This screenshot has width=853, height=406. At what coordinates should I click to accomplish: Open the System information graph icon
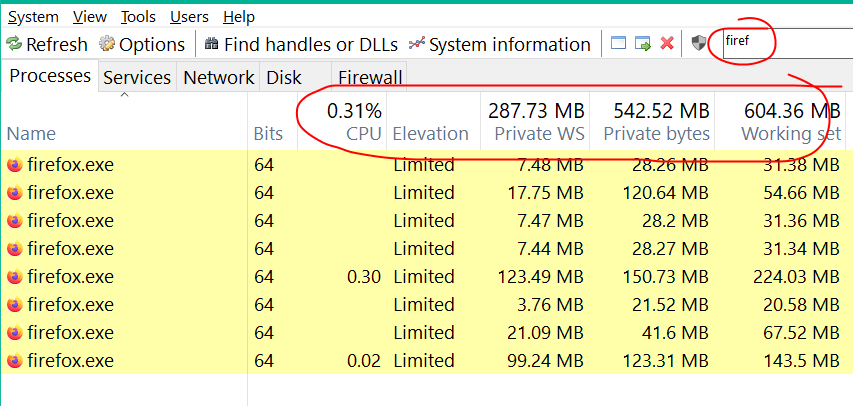[417, 44]
